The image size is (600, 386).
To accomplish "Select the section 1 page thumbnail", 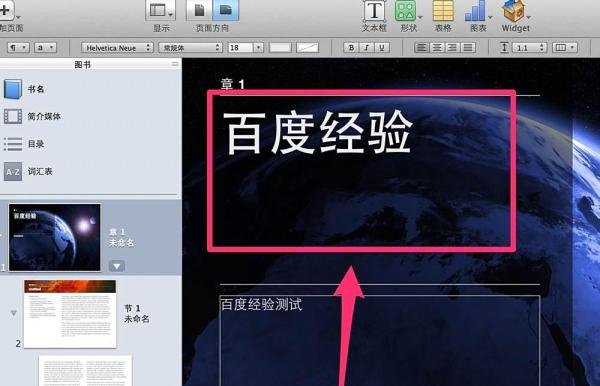I will [70, 314].
